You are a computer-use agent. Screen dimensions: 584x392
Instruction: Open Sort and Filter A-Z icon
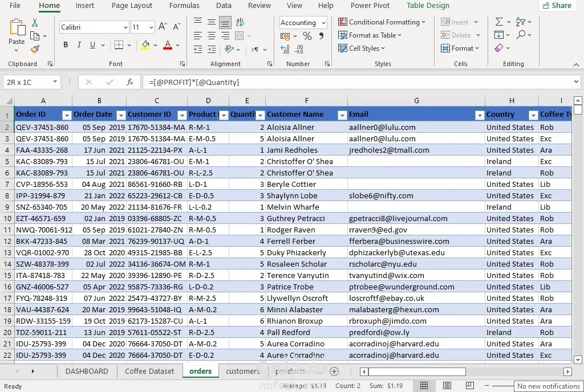click(x=520, y=22)
